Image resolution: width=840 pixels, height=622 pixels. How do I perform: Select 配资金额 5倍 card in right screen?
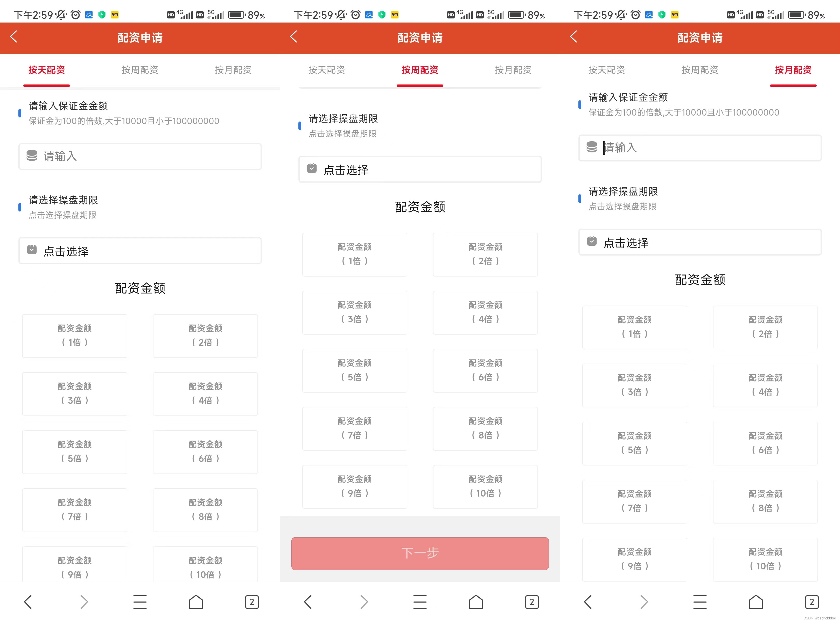[x=635, y=443]
